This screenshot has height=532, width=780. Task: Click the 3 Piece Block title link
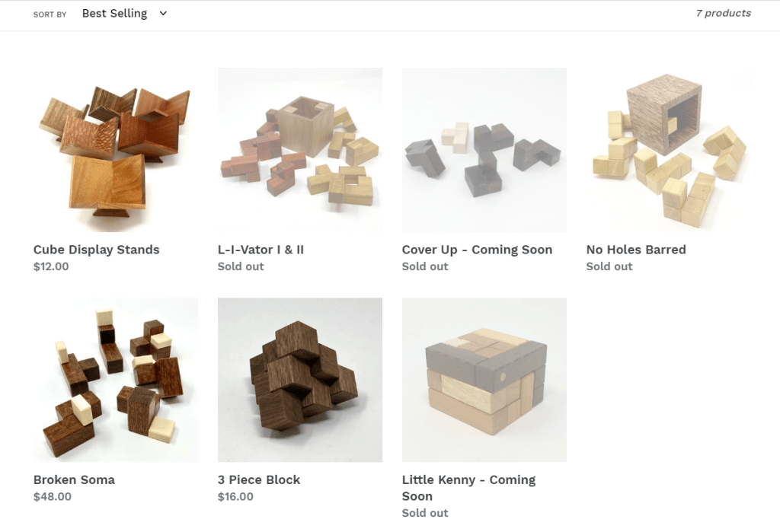(x=259, y=479)
